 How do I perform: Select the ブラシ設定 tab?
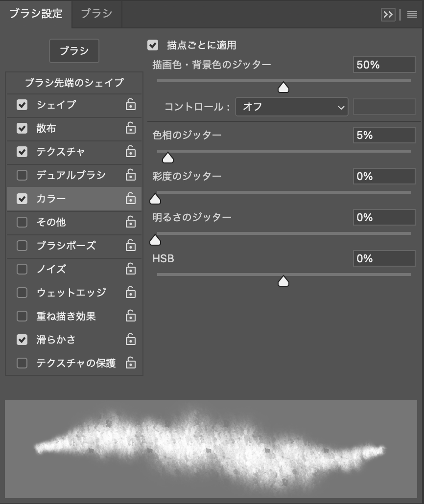pos(36,14)
